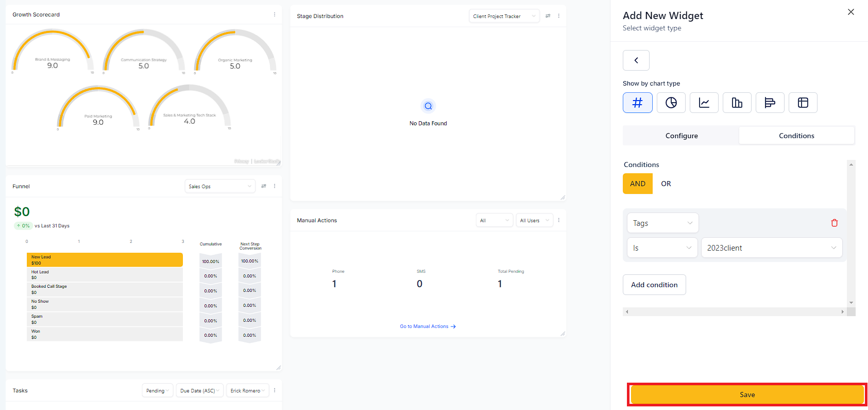Select the number (#) chart type

coord(637,103)
